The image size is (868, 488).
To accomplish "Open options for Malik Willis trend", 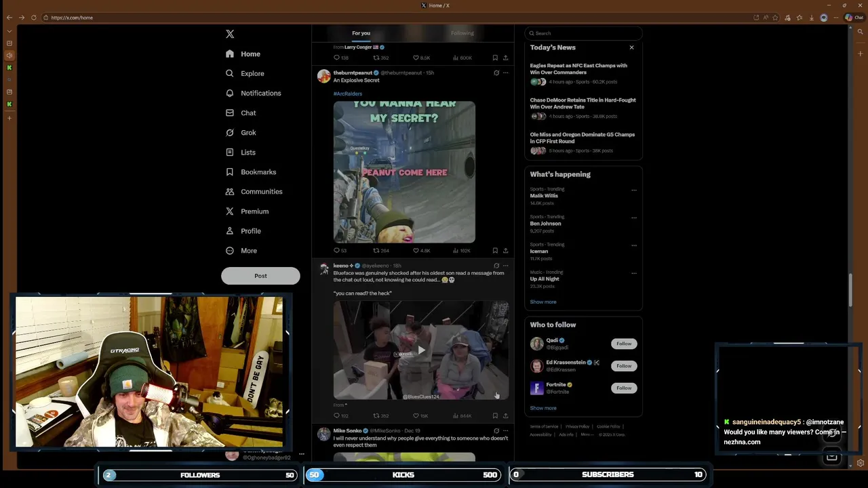I will tap(634, 190).
